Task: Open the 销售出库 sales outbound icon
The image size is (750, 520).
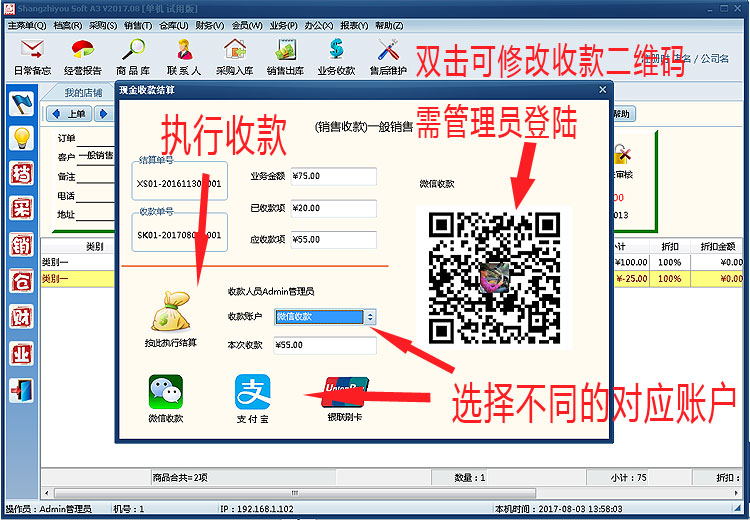Action: pyautogui.click(x=286, y=57)
